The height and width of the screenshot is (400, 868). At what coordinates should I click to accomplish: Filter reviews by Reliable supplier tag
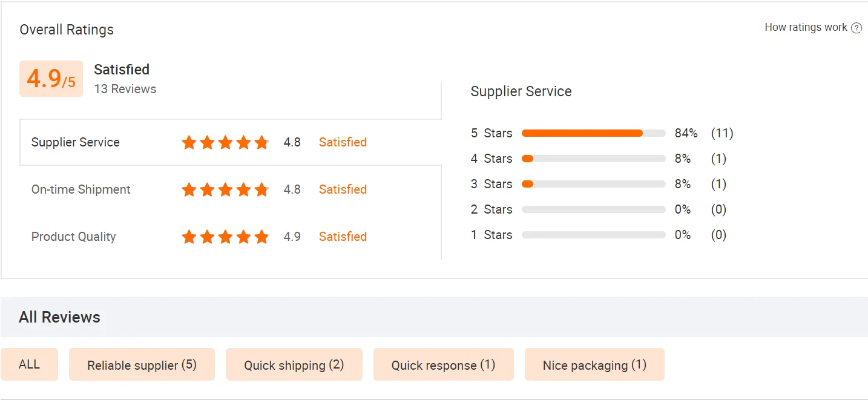pos(142,365)
